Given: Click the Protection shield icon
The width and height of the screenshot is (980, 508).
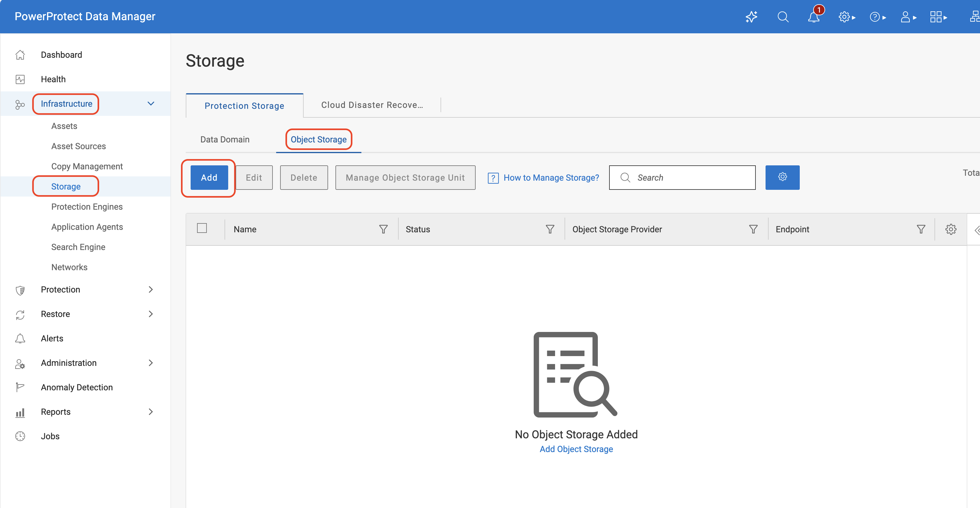Looking at the screenshot, I should (x=20, y=290).
